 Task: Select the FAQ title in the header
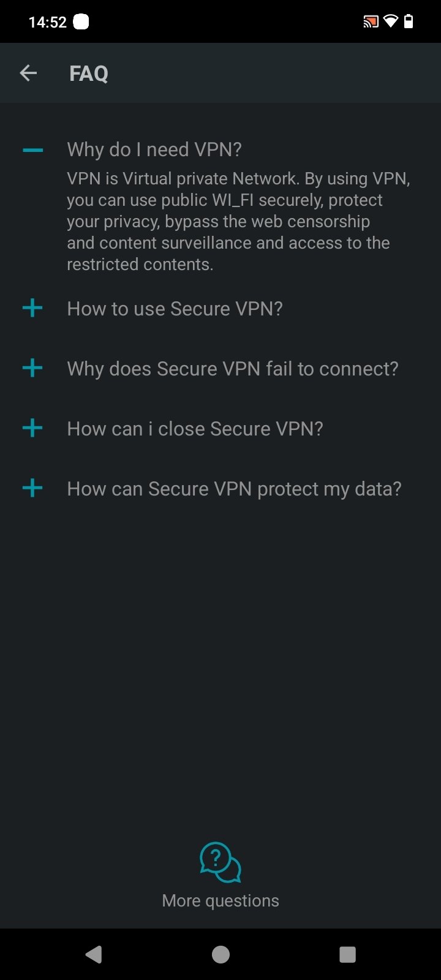click(89, 73)
